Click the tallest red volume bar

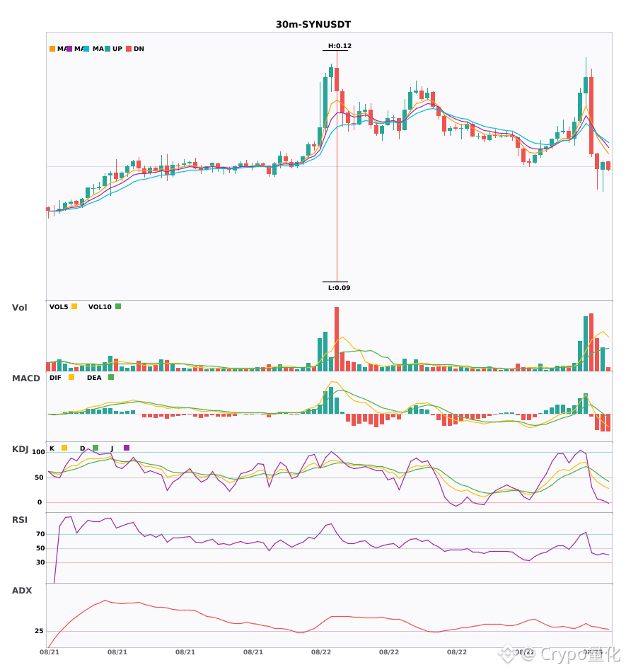click(x=337, y=339)
